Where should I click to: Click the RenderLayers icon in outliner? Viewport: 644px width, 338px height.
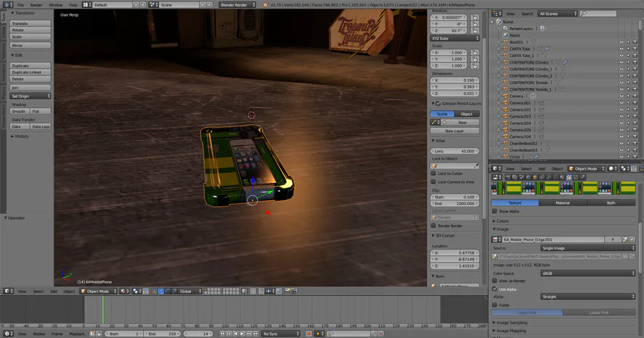click(x=506, y=29)
